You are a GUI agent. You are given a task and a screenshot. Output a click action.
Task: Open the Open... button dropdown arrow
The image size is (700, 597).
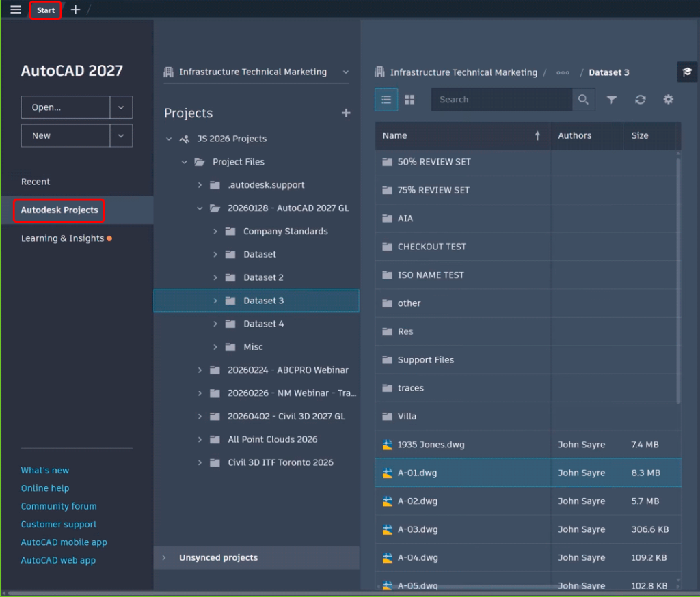click(120, 107)
